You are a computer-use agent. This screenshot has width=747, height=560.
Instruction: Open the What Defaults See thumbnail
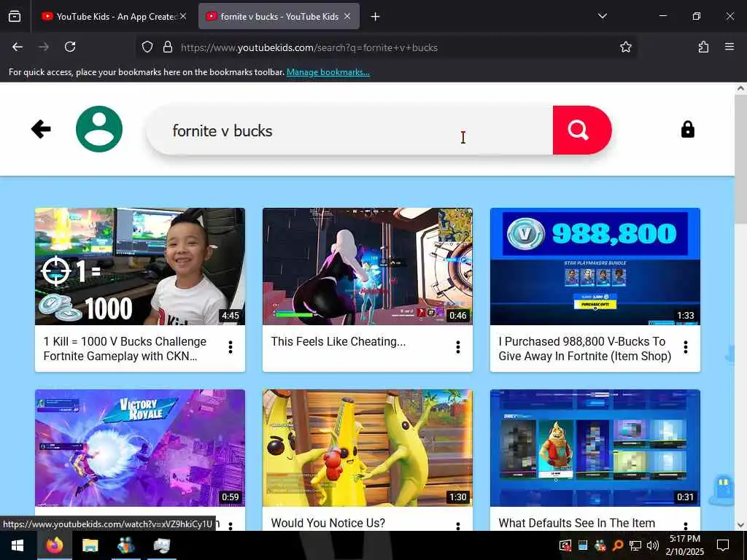(x=595, y=448)
